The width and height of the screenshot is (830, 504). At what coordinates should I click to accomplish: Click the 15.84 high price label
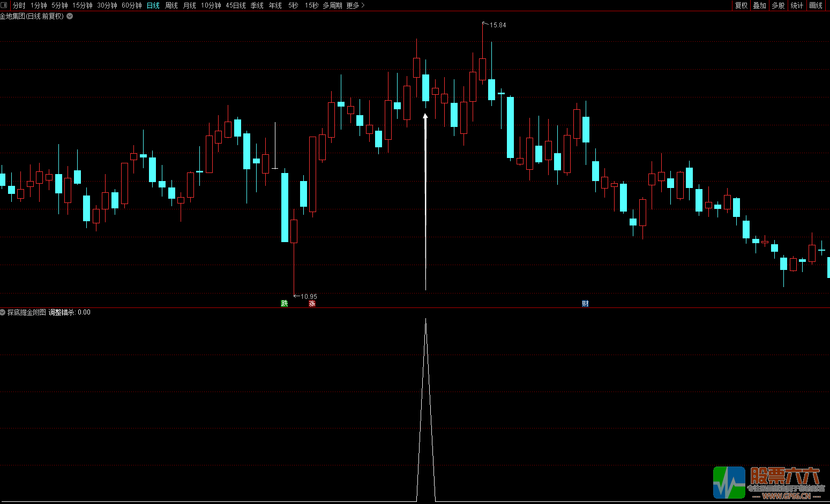(497, 25)
